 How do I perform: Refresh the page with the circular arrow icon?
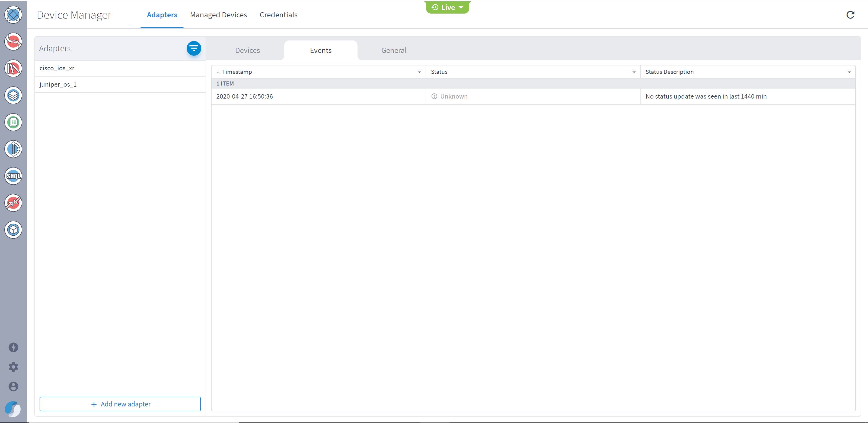click(x=850, y=14)
